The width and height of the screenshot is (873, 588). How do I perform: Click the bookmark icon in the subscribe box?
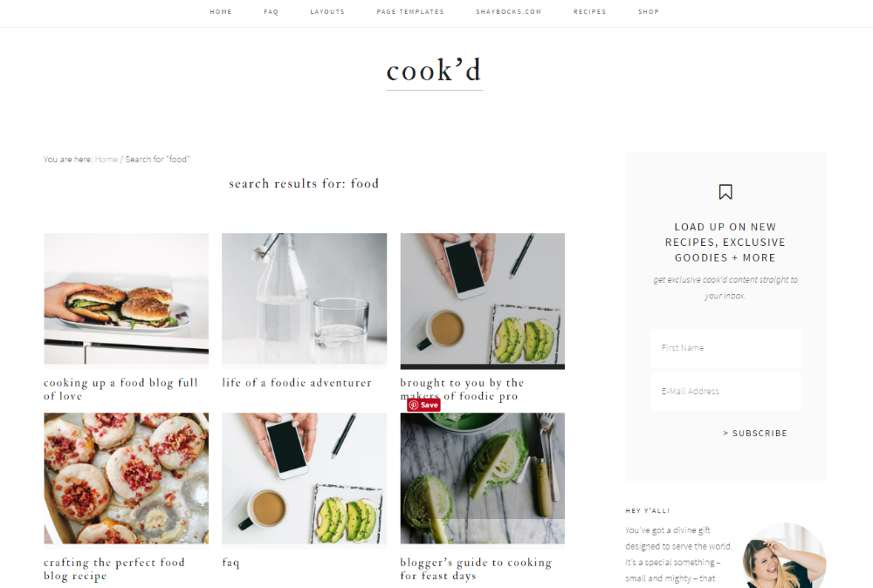(725, 192)
